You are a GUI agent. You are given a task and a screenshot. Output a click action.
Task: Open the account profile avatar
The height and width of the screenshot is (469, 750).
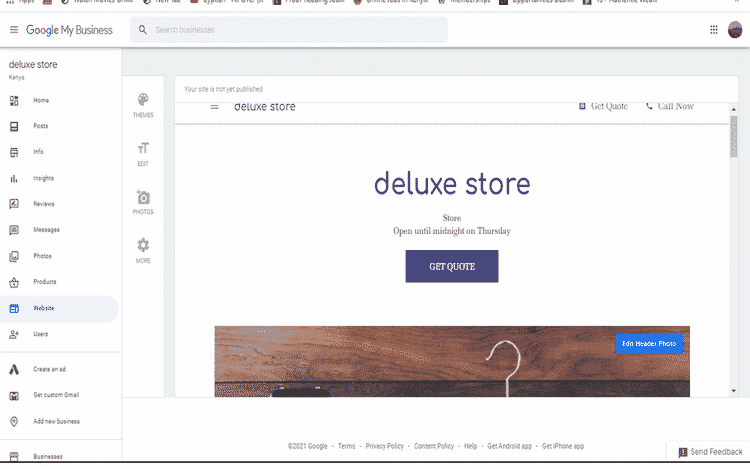click(x=735, y=30)
